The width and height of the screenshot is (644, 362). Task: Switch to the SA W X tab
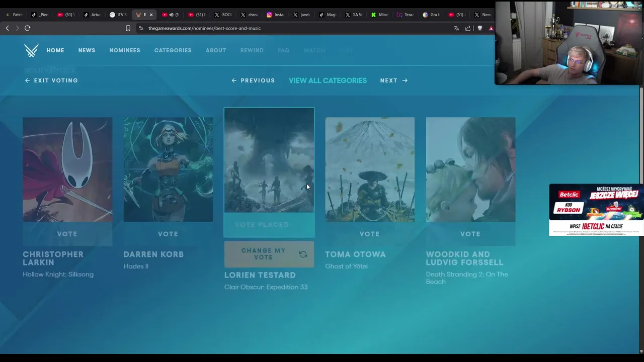pos(354,15)
